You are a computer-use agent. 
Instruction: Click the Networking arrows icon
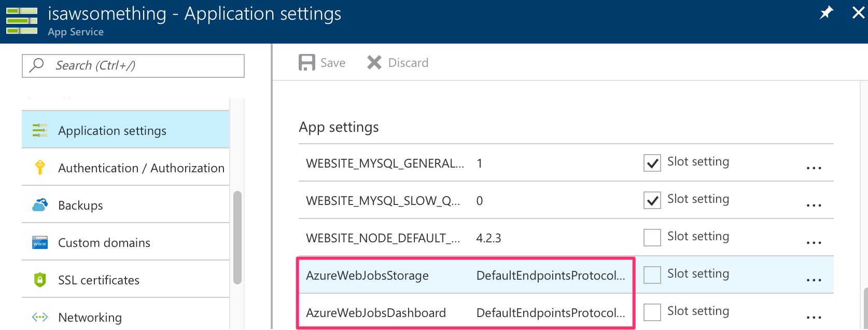[40, 317]
